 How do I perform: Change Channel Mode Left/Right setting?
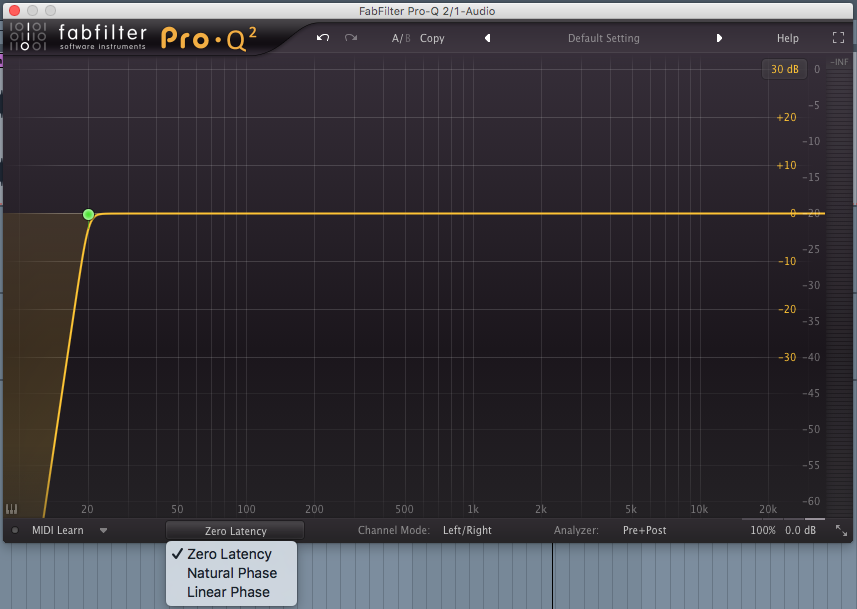(x=467, y=530)
